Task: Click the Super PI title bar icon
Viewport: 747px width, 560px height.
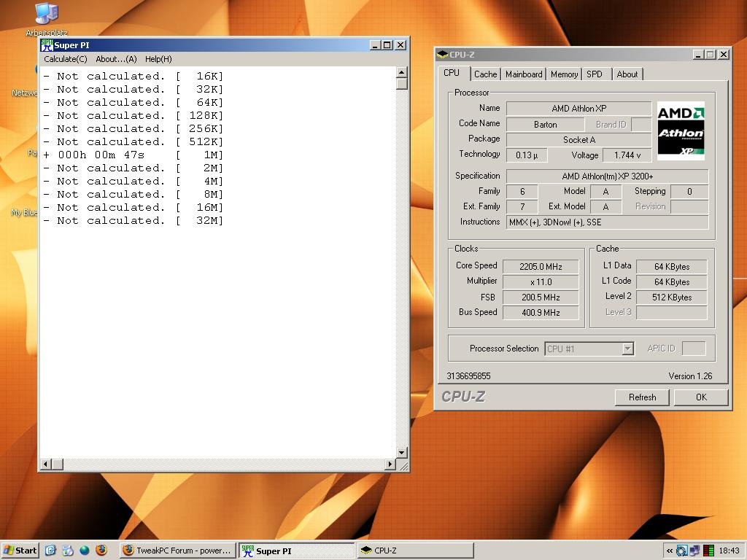Action: tap(47, 45)
